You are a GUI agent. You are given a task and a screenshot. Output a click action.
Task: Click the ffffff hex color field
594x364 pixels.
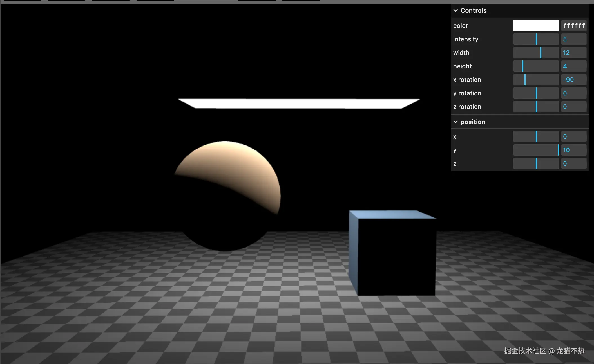574,26
